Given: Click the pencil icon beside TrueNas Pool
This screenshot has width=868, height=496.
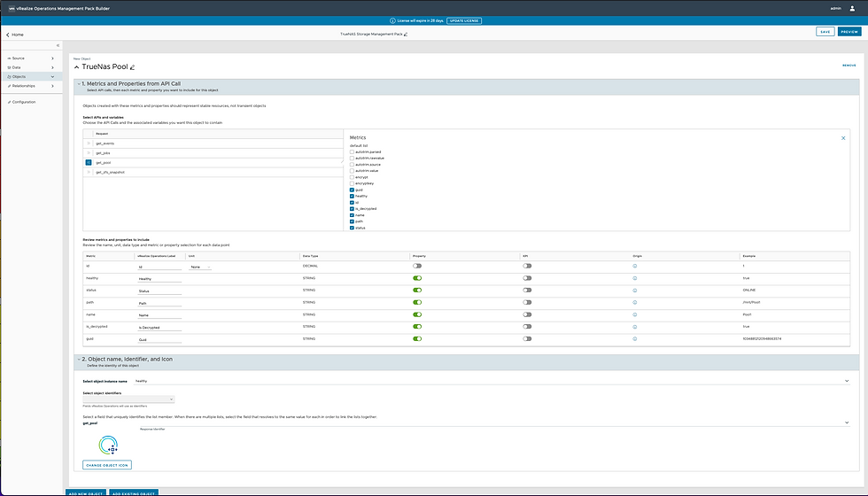Looking at the screenshot, I should tap(132, 67).
